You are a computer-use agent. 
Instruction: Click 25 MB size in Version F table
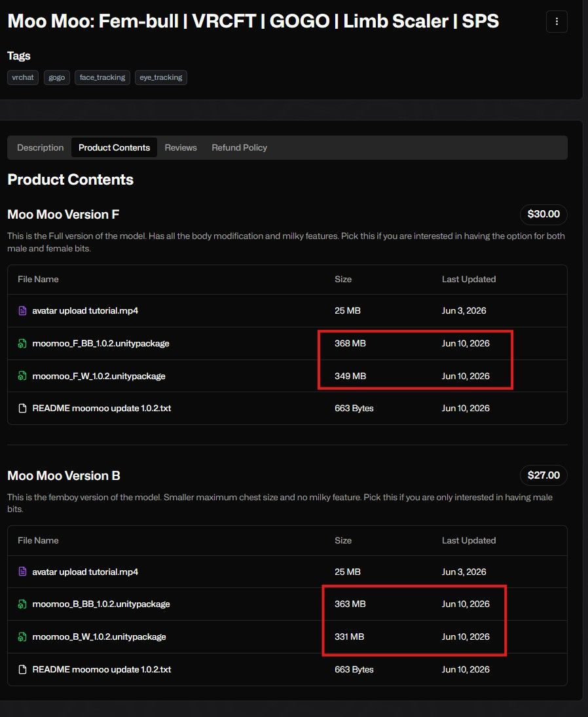348,311
